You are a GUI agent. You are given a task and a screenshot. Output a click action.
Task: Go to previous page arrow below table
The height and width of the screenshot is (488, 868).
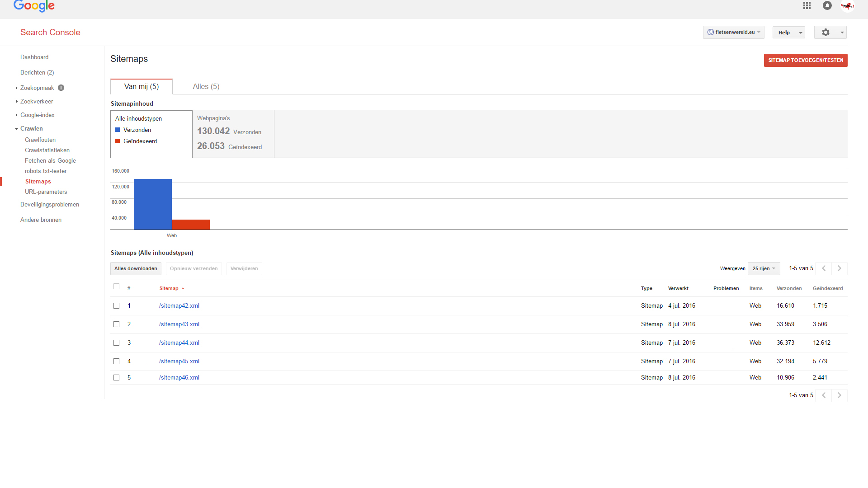pos(824,395)
